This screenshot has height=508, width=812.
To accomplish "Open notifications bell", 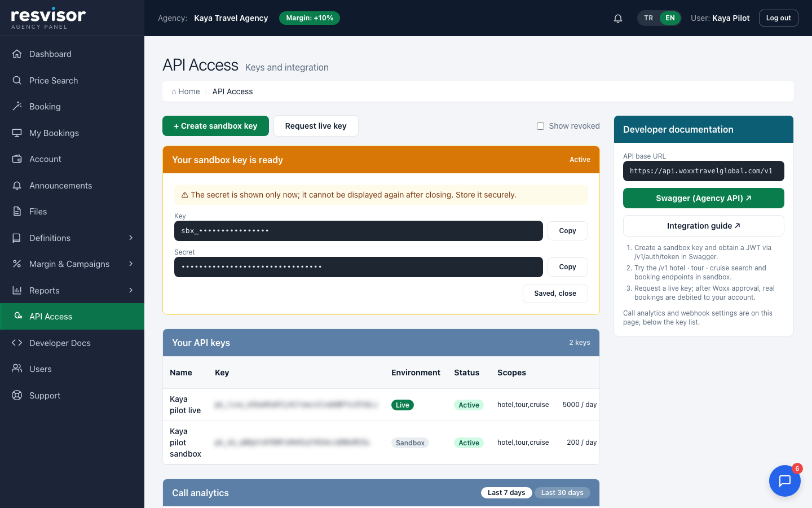I will 618,18.
